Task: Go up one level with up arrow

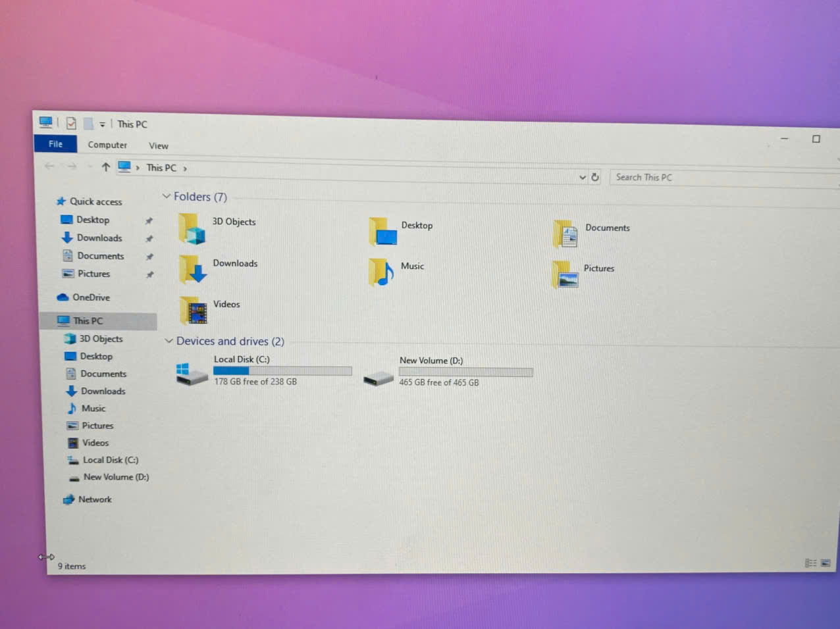Action: (x=105, y=167)
